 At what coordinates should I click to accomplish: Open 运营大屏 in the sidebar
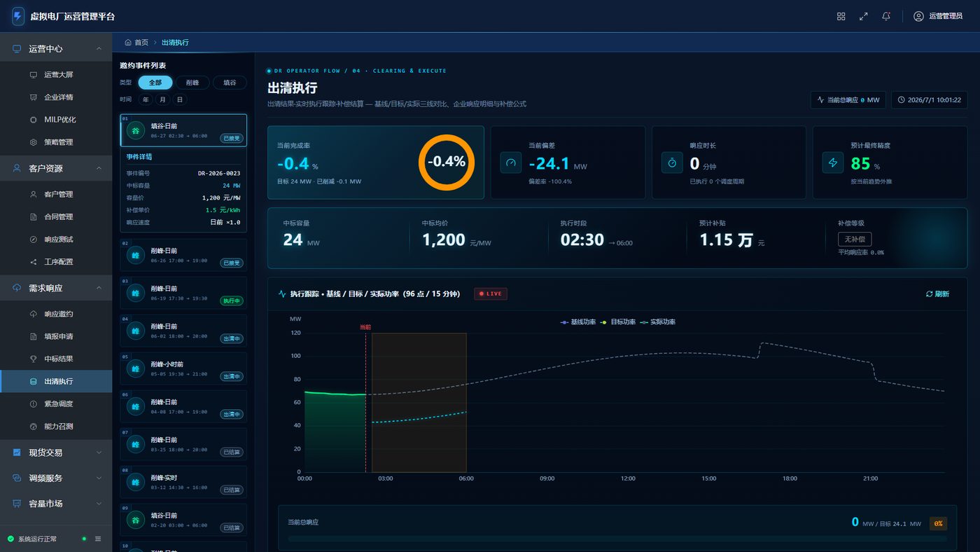click(56, 74)
